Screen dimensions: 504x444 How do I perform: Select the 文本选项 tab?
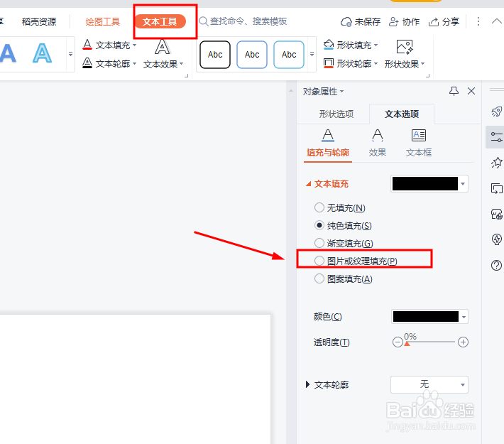tap(402, 114)
